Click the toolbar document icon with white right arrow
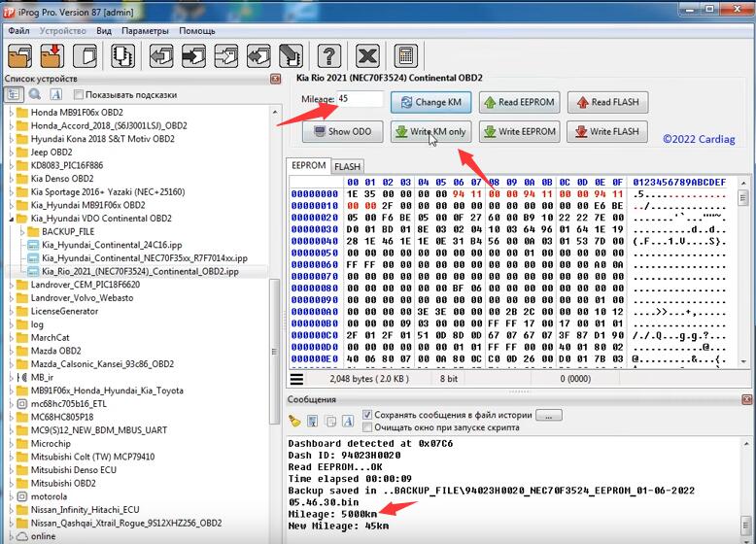The width and height of the screenshot is (756, 544). [x=226, y=56]
